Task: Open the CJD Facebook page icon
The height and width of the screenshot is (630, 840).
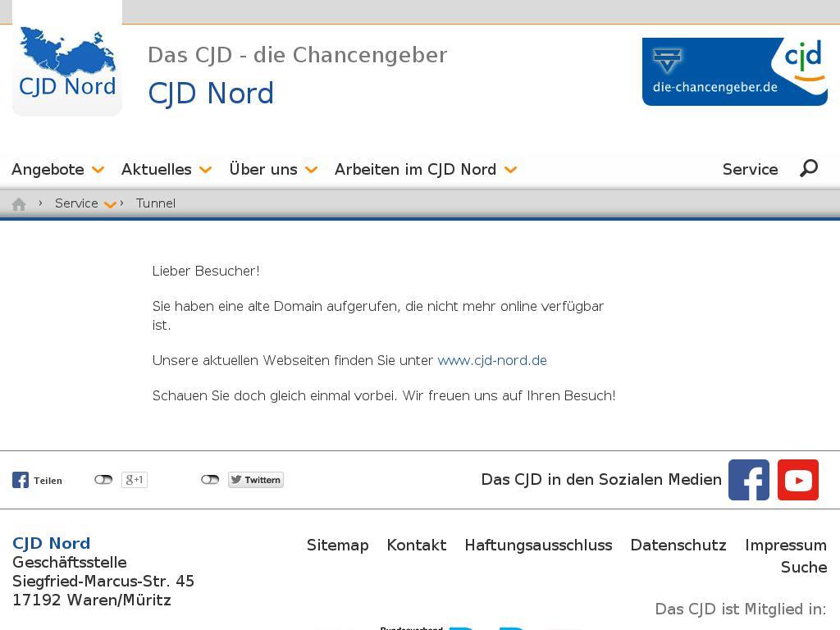Action: [748, 479]
